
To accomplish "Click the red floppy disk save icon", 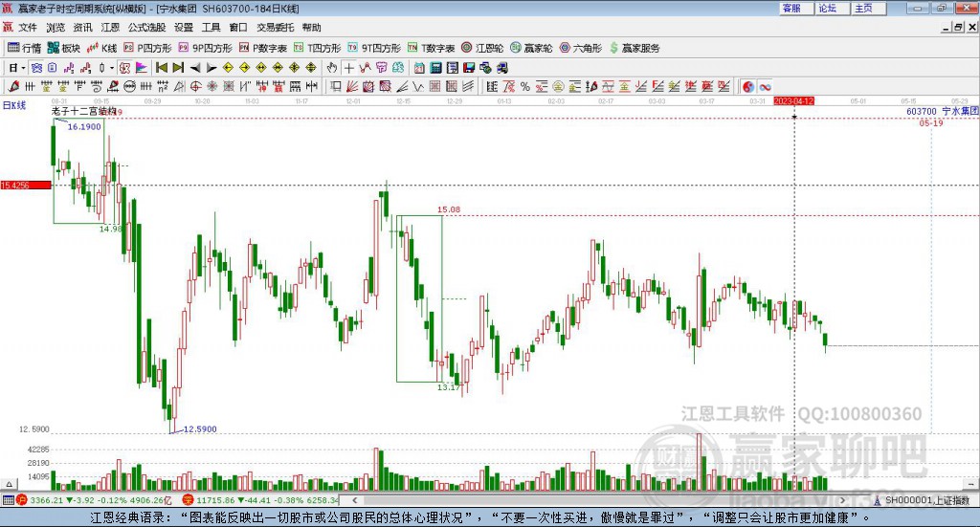I will (468, 68).
